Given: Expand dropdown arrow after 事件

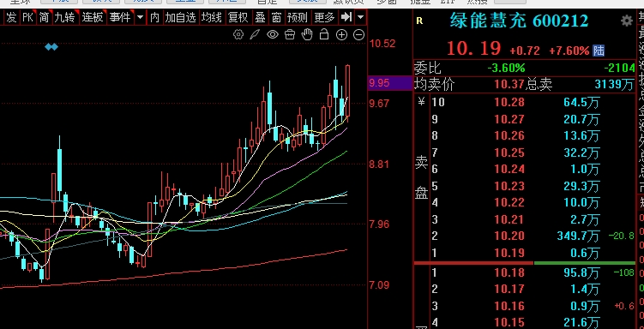Looking at the screenshot, I should click(x=140, y=18).
